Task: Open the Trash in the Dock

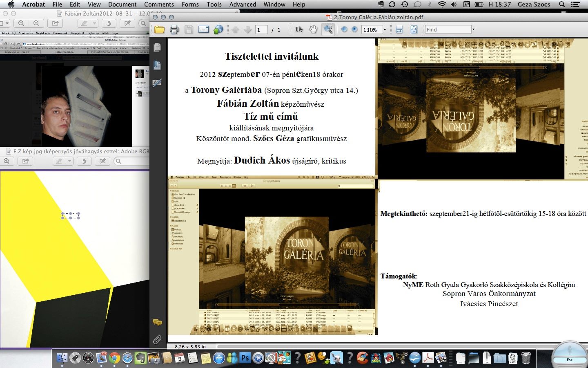Action: tap(526, 358)
